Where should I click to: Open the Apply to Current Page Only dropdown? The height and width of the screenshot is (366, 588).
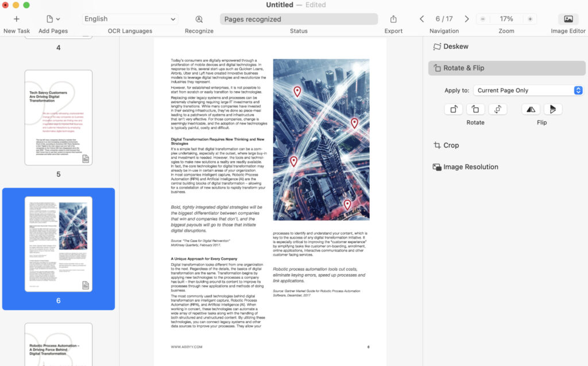coord(528,91)
